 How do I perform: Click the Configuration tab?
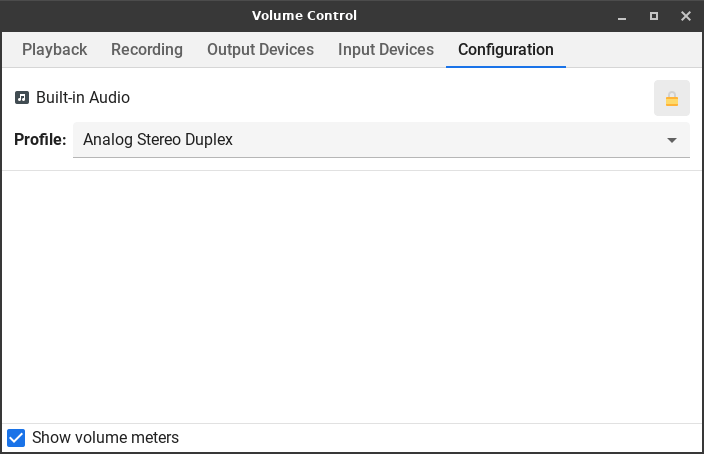[506, 49]
